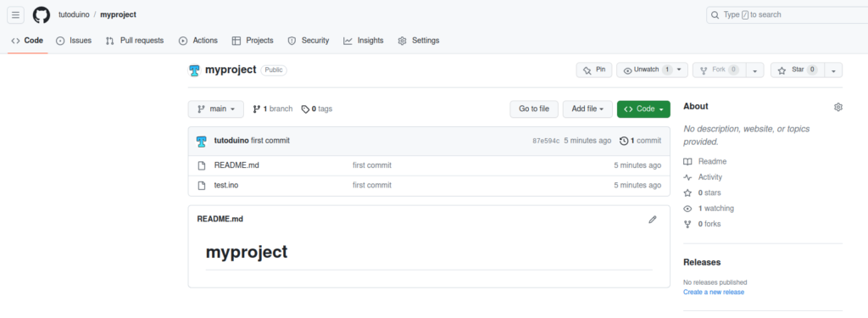Click the README.md file icon
The image size is (868, 318).
[202, 165]
